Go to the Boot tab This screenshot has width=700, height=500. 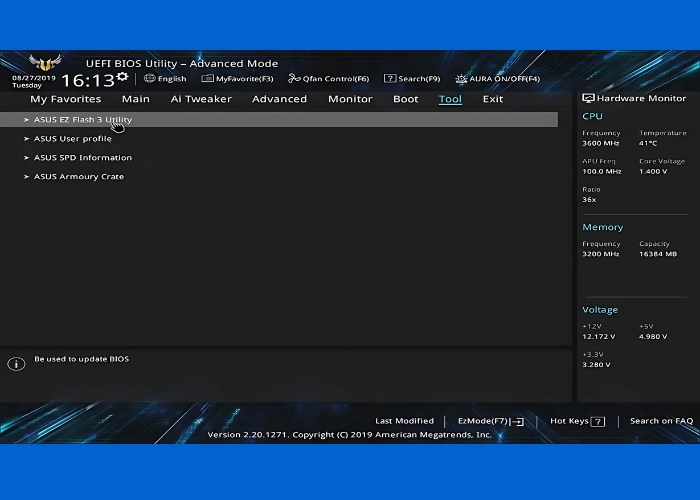tap(406, 99)
